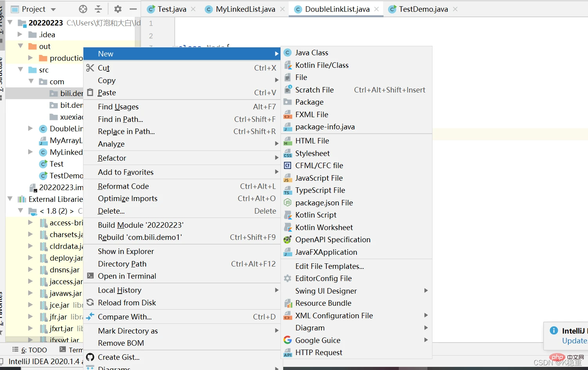Open the Refactor submenu
The width and height of the screenshot is (588, 370).
click(112, 158)
